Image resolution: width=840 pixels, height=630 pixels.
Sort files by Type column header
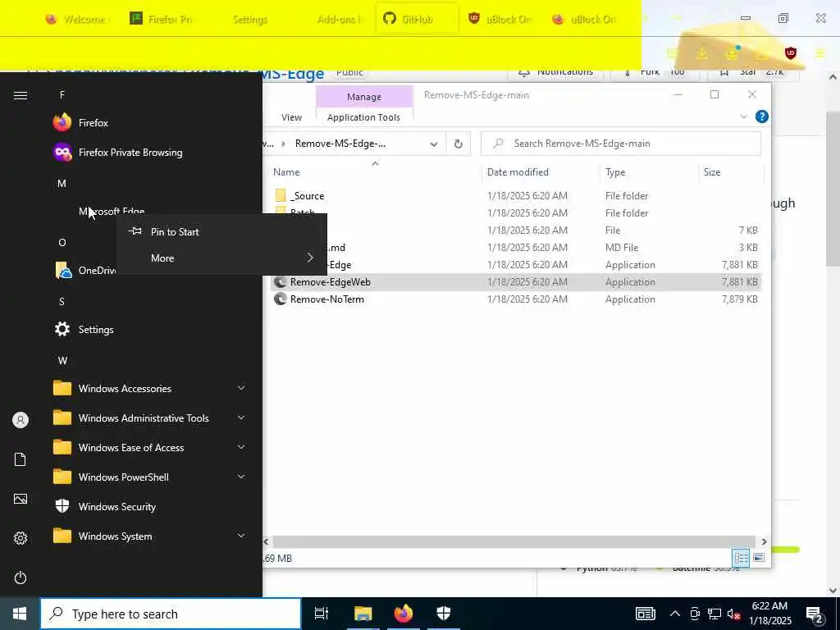[x=615, y=172]
